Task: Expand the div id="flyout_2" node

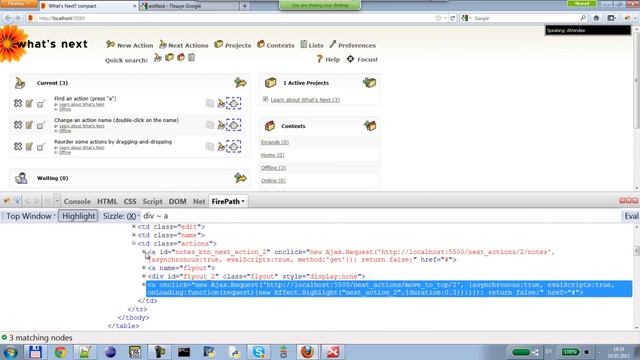Action: [x=144, y=276]
